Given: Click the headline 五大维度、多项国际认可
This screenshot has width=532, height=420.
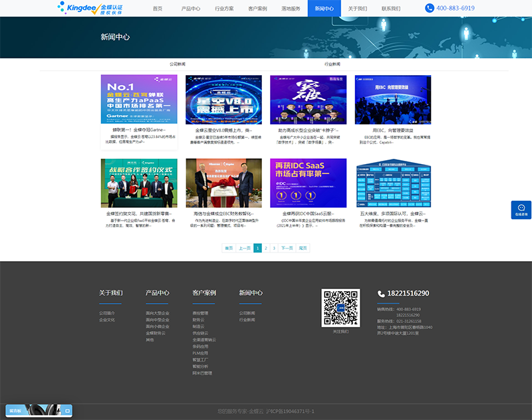Looking at the screenshot, I should [393, 213].
